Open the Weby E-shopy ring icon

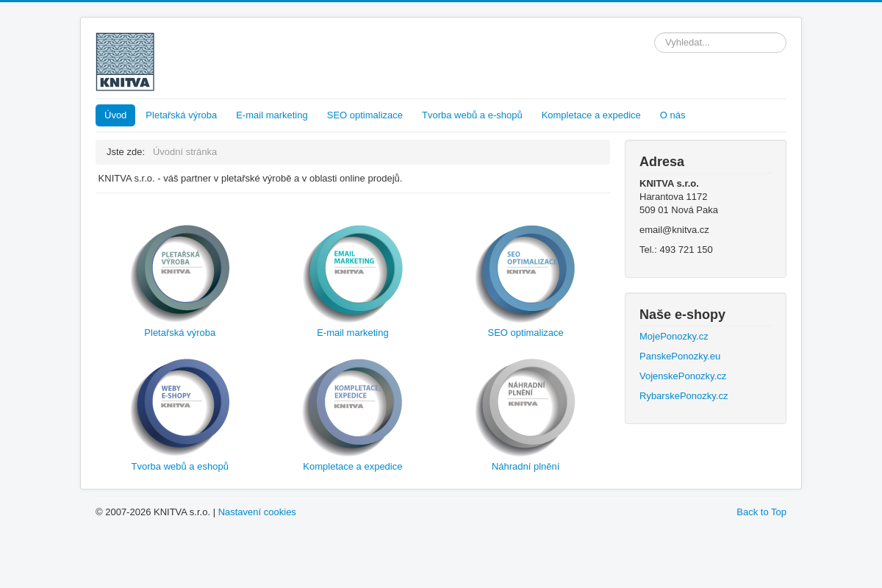pos(180,406)
